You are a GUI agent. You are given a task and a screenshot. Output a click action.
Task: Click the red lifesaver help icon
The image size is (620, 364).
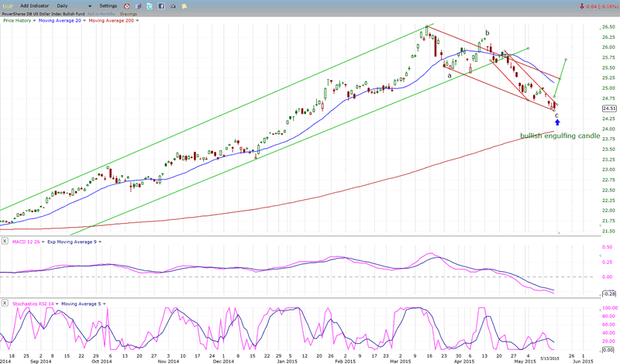pos(126,6)
